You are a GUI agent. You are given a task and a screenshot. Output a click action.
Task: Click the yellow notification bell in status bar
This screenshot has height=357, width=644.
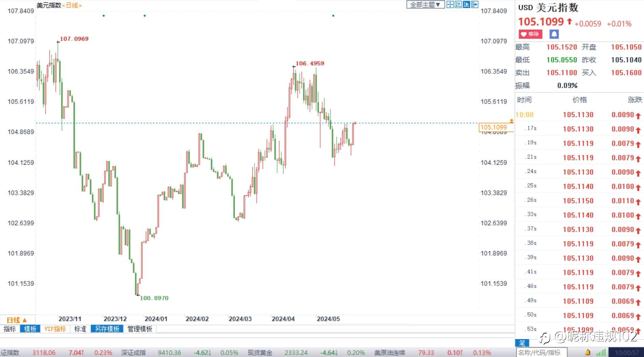pyautogui.click(x=588, y=352)
